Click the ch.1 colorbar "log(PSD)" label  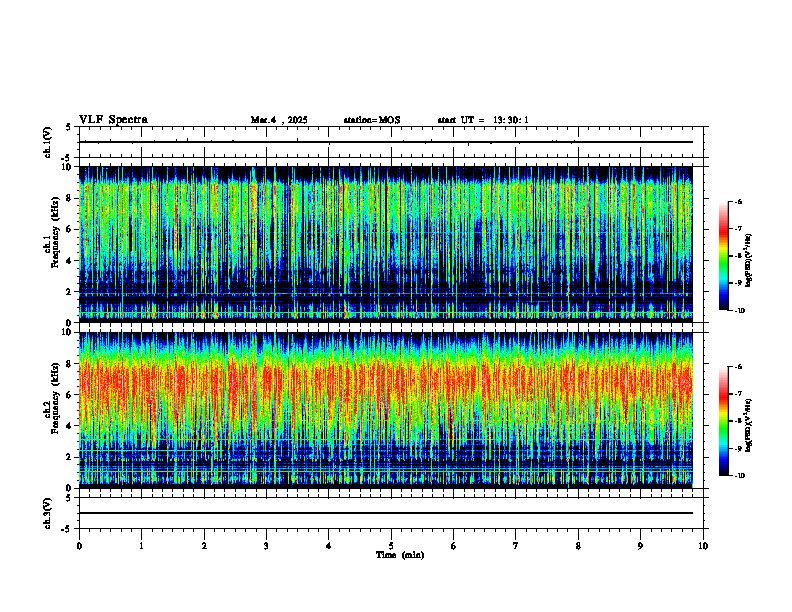[749, 261]
